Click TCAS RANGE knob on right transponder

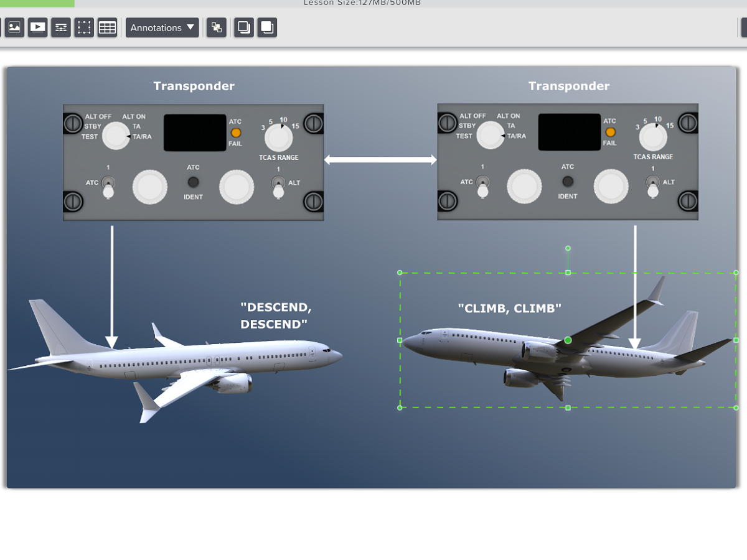(652, 137)
